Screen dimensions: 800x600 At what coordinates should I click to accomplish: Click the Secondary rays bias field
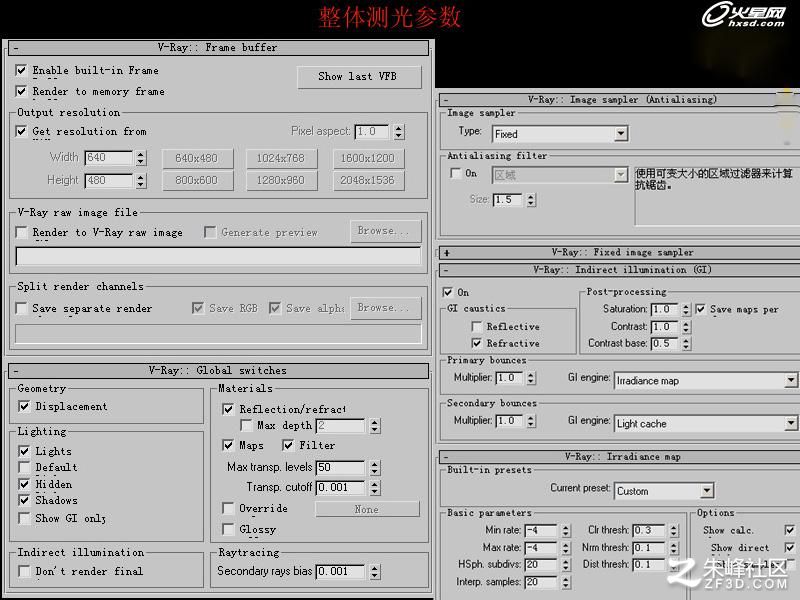tap(340, 571)
